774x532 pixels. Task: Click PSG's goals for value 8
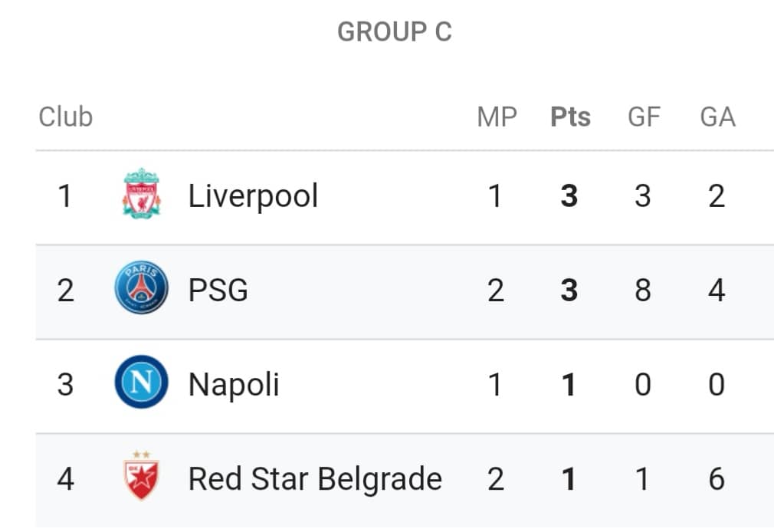(x=643, y=291)
